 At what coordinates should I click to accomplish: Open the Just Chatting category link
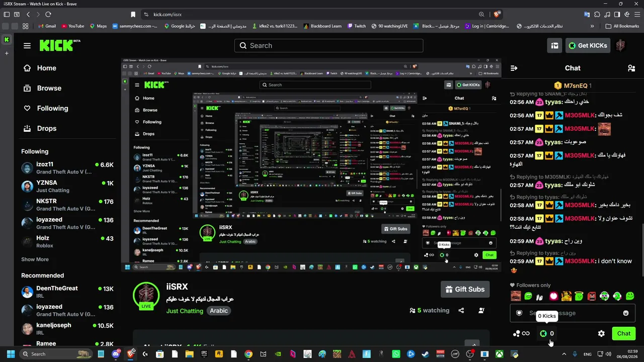(x=185, y=311)
